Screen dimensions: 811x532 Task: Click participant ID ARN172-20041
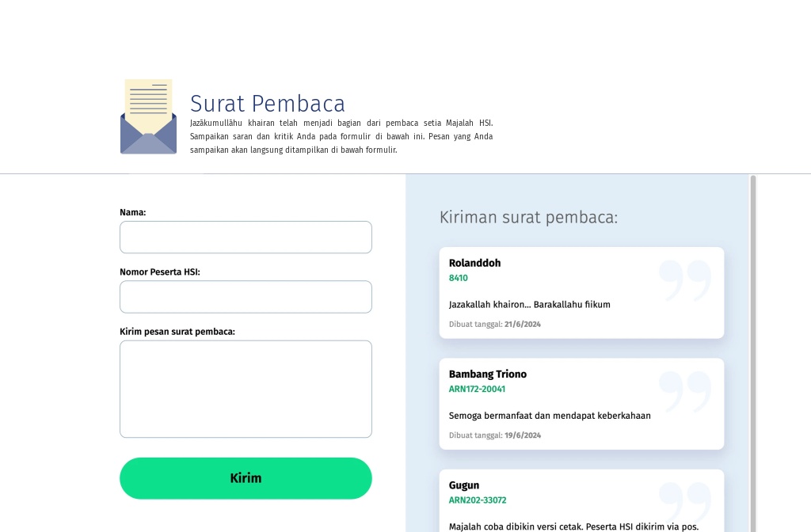pos(477,389)
